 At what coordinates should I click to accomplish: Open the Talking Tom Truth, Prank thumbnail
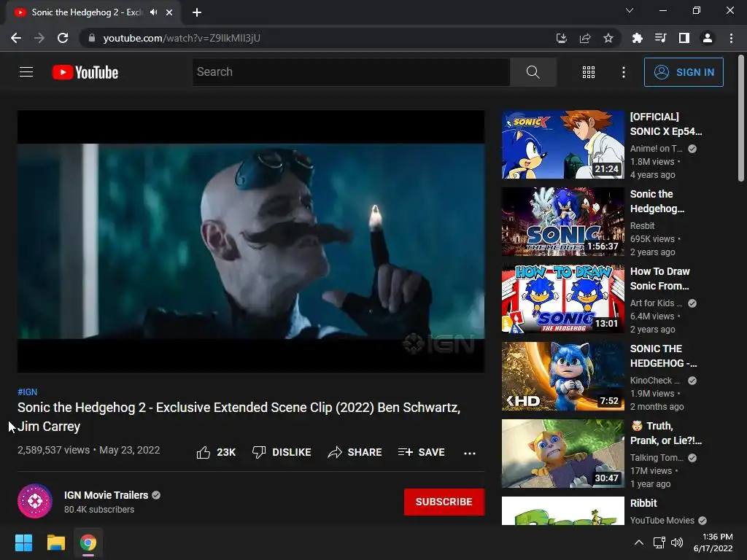pyautogui.click(x=563, y=454)
